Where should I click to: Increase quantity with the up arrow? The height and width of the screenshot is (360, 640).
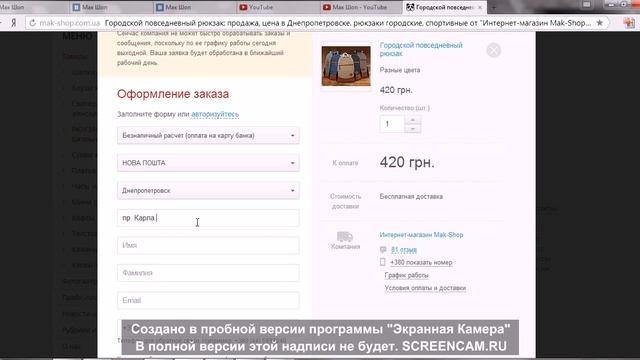(x=413, y=120)
